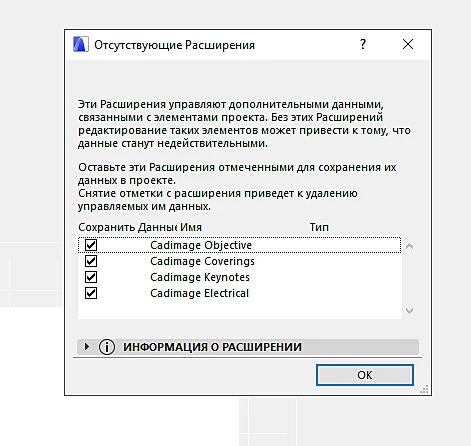Click the Тип column header
Screen dimensions: 471x446
pyautogui.click(x=319, y=227)
